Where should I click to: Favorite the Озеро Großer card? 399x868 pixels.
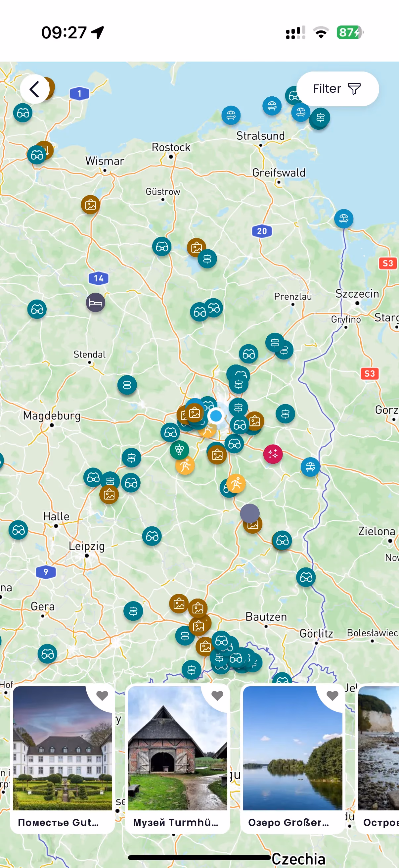pos(332,696)
